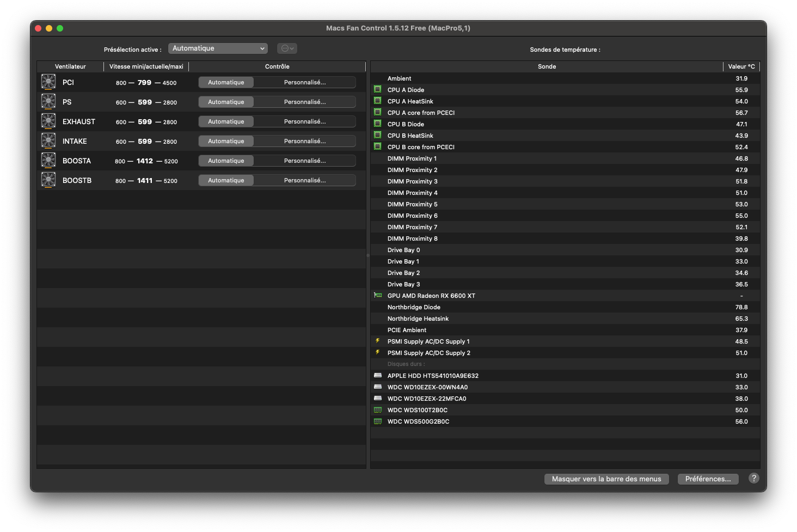Click the APPLE HDD HTS541010A9E632 drive icon
The height and width of the screenshot is (532, 797).
pyautogui.click(x=378, y=375)
